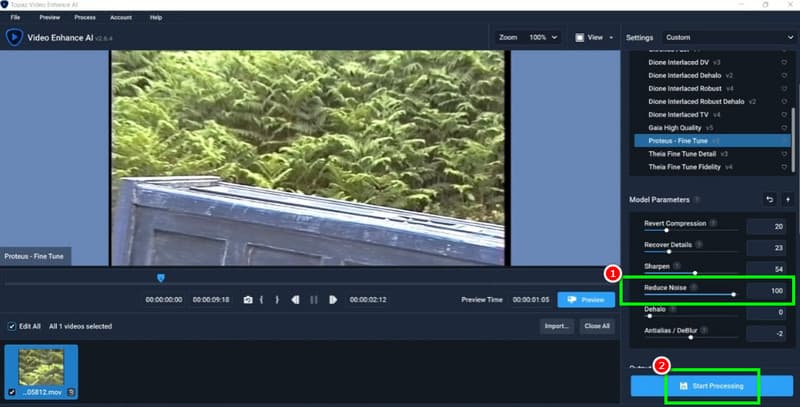The image size is (800, 407).
Task: Select the Dione Interlaced Robust v4 model
Action: point(711,88)
